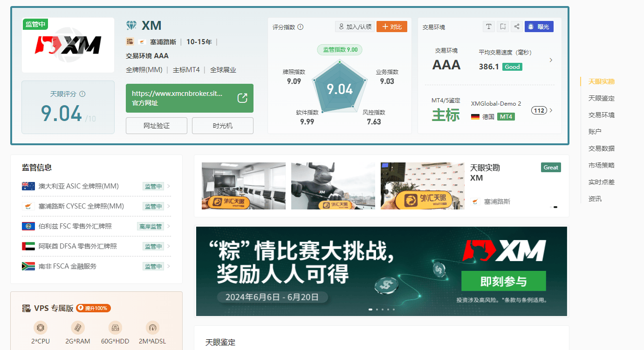
Task: Click the Belize flag icon
Action: (x=28, y=226)
